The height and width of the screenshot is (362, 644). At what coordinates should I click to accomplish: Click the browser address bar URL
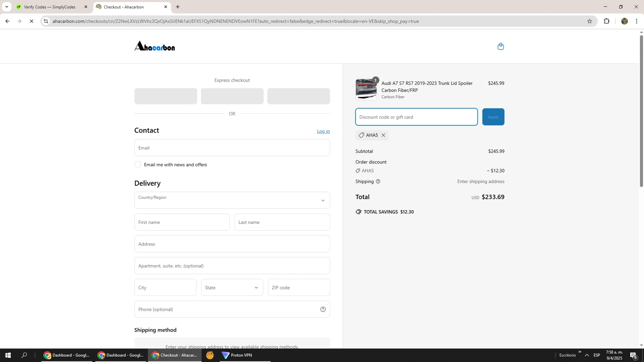coord(236,21)
